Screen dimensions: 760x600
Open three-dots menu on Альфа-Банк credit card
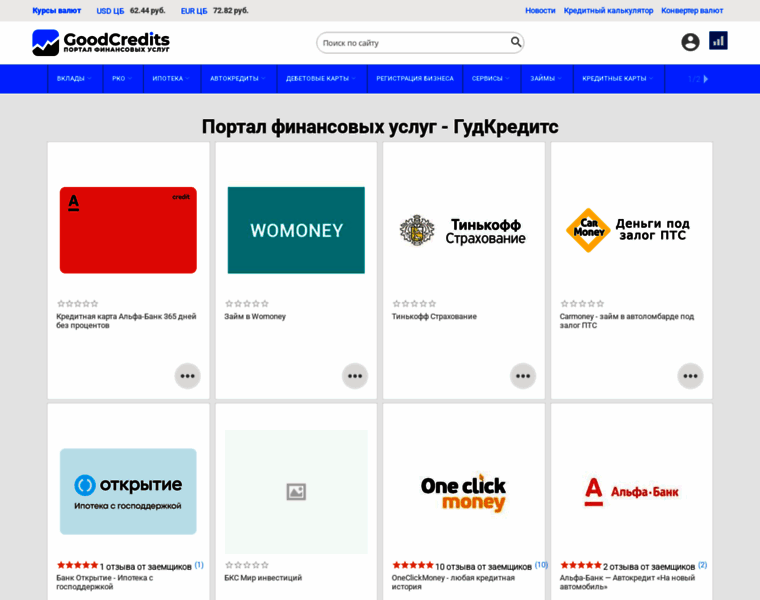click(x=188, y=376)
